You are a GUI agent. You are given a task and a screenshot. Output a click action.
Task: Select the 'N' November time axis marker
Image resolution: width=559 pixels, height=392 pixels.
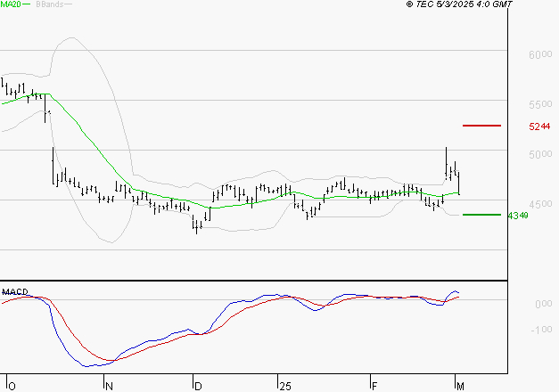(x=108, y=386)
